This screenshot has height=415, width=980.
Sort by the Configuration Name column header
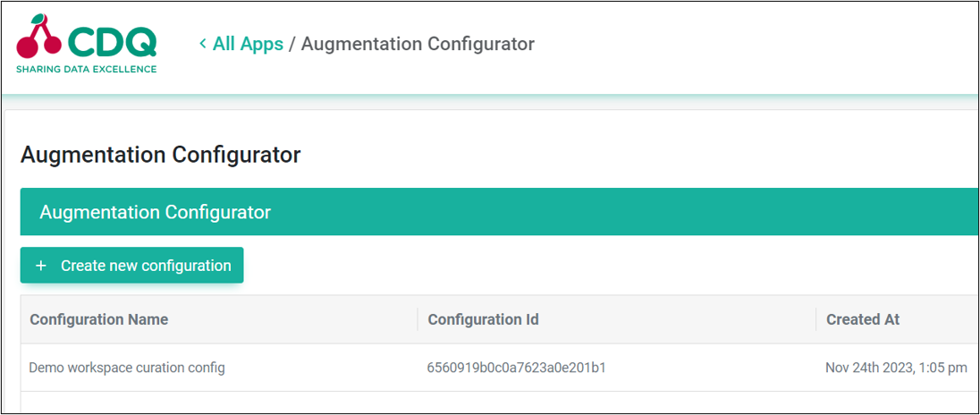[98, 319]
